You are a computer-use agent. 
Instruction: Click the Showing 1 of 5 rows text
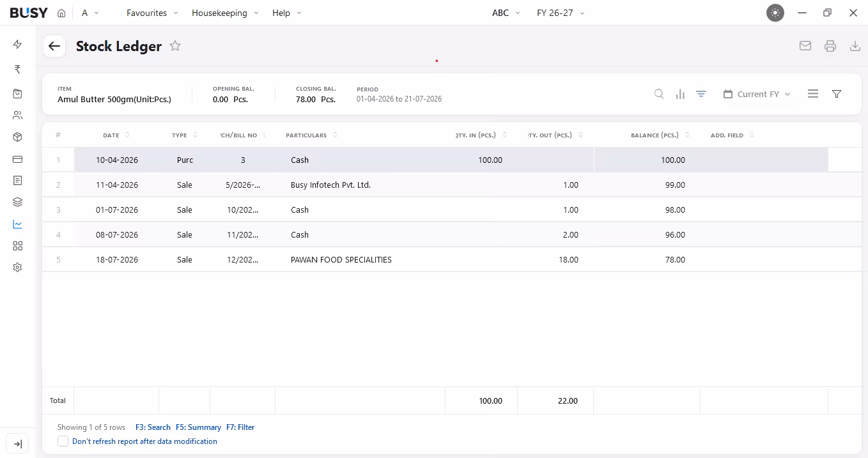[91, 427]
